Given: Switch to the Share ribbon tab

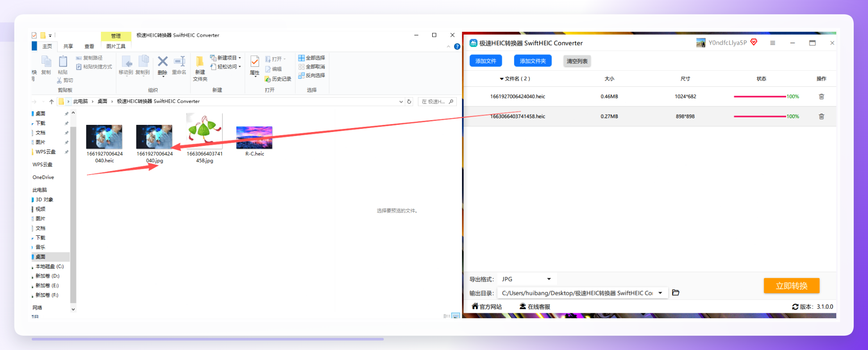Looking at the screenshot, I should [68, 46].
